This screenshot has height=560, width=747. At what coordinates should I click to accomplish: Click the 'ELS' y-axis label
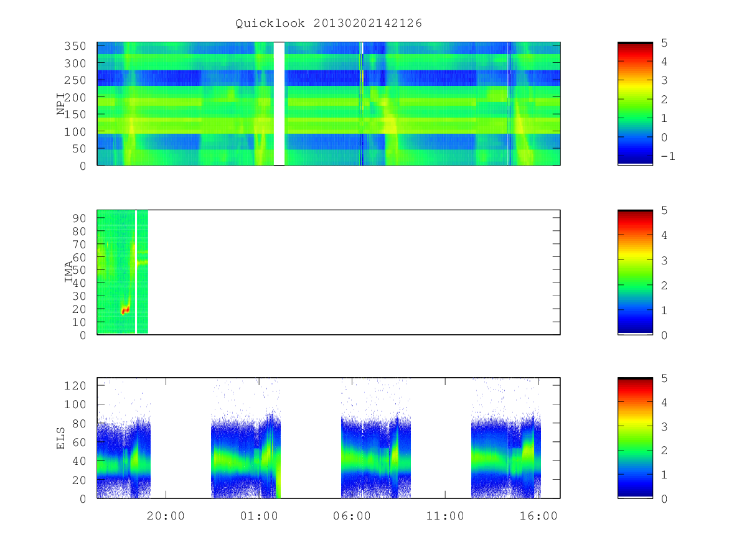(61, 438)
